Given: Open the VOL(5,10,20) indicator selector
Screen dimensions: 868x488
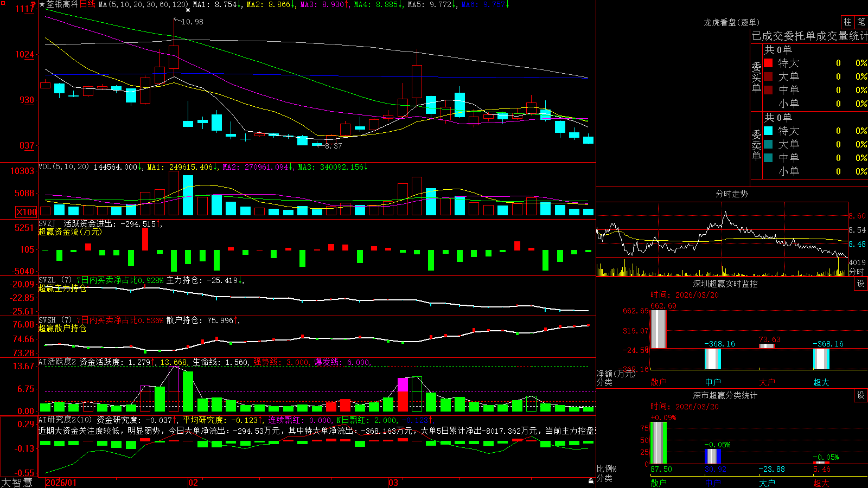Looking at the screenshot, I should point(63,167).
